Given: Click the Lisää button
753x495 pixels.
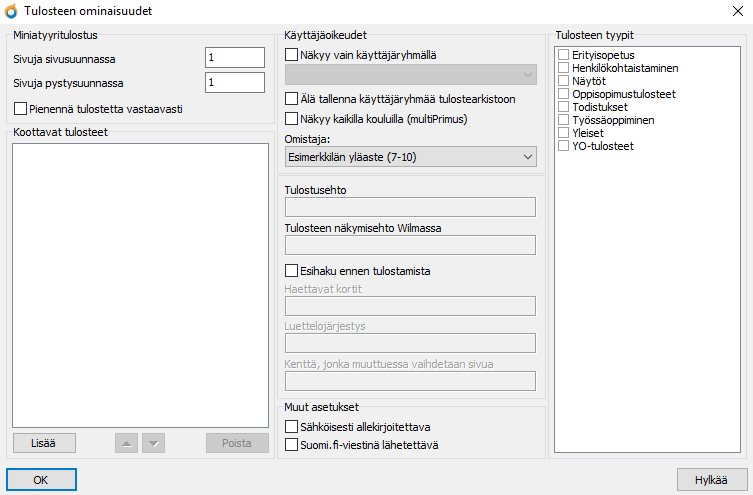Looking at the screenshot, I should point(44,443).
